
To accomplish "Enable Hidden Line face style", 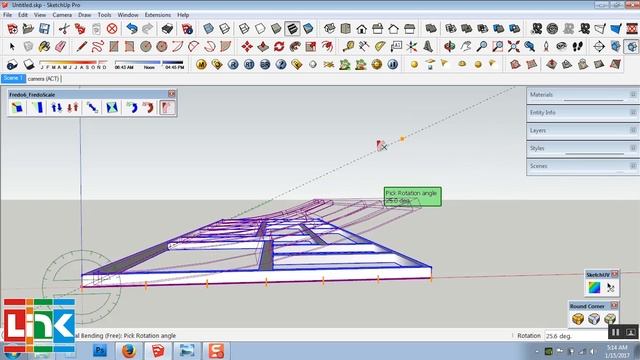I will pos(260,29).
